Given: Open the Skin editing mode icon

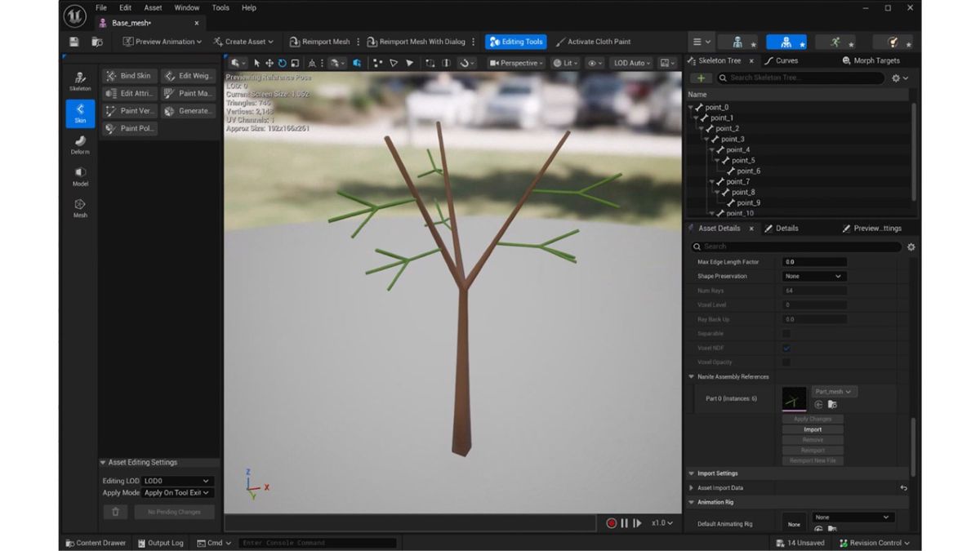Looking at the screenshot, I should point(79,111).
